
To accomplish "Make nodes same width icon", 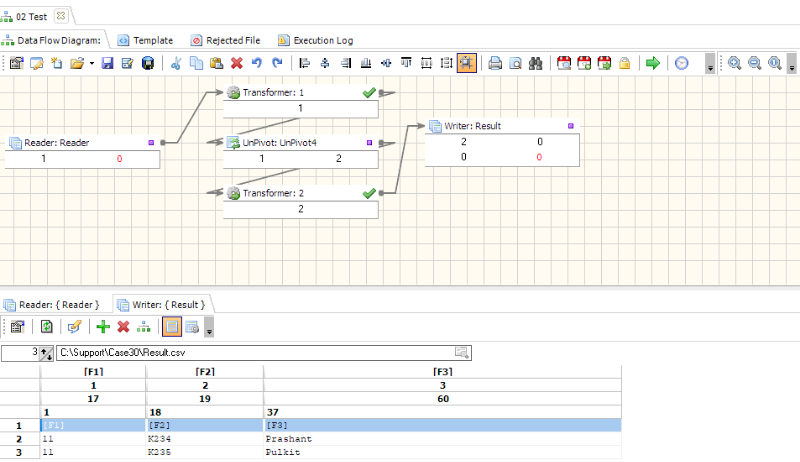I will (x=427, y=63).
